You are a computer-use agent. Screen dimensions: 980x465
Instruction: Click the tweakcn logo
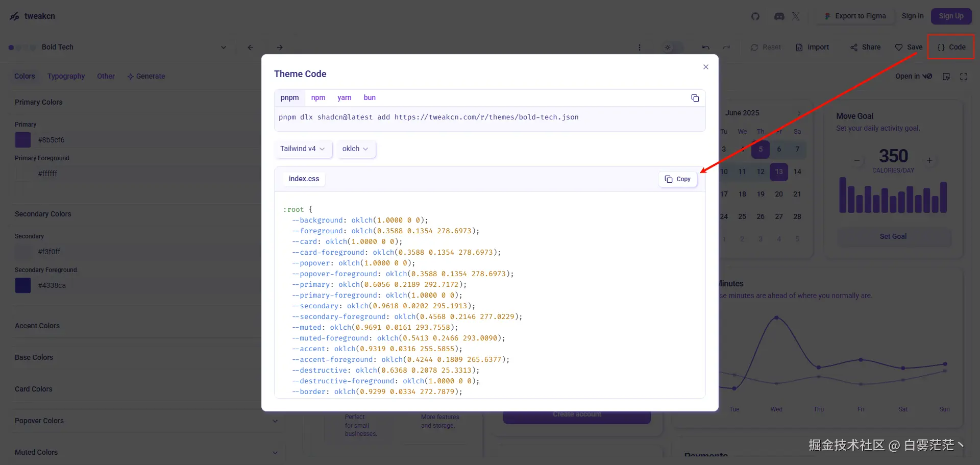32,16
